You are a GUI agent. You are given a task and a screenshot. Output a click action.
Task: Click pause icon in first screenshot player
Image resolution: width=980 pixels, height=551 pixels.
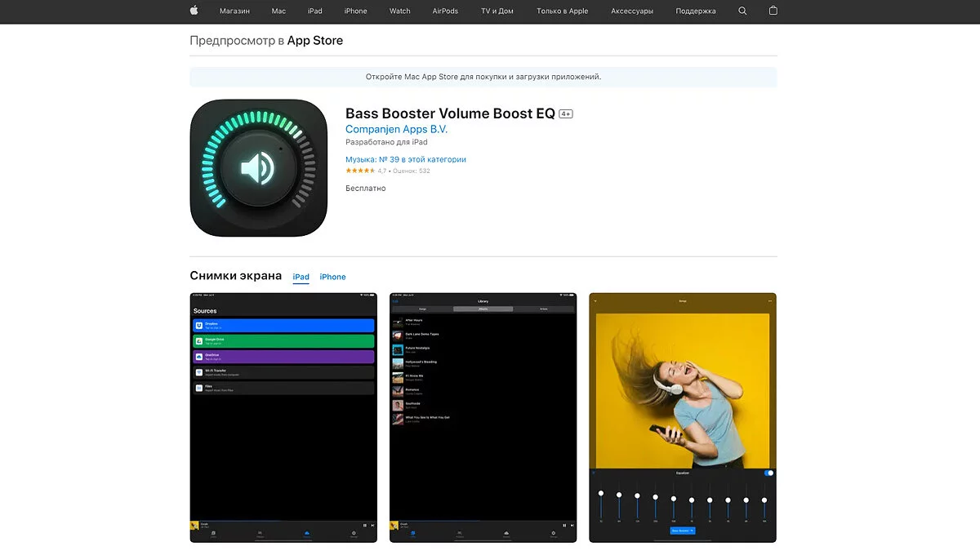(364, 525)
